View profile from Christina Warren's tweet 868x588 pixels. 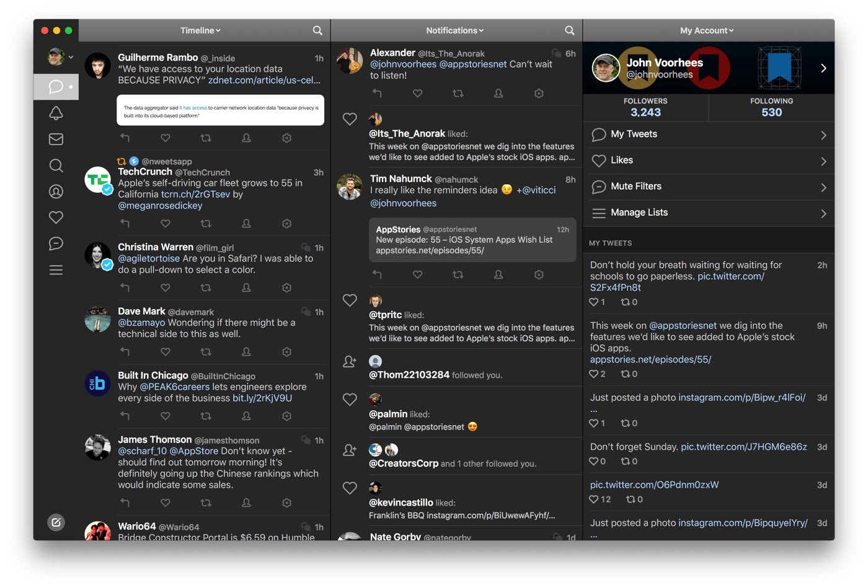tap(246, 287)
